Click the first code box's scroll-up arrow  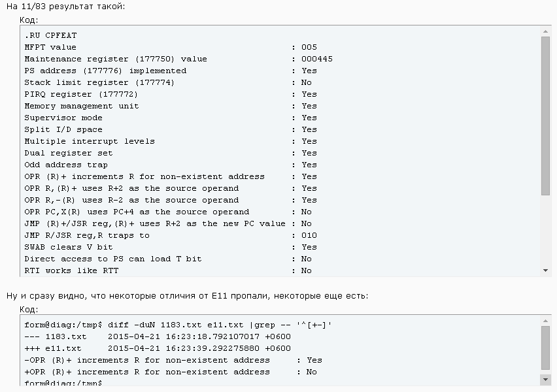coord(547,31)
